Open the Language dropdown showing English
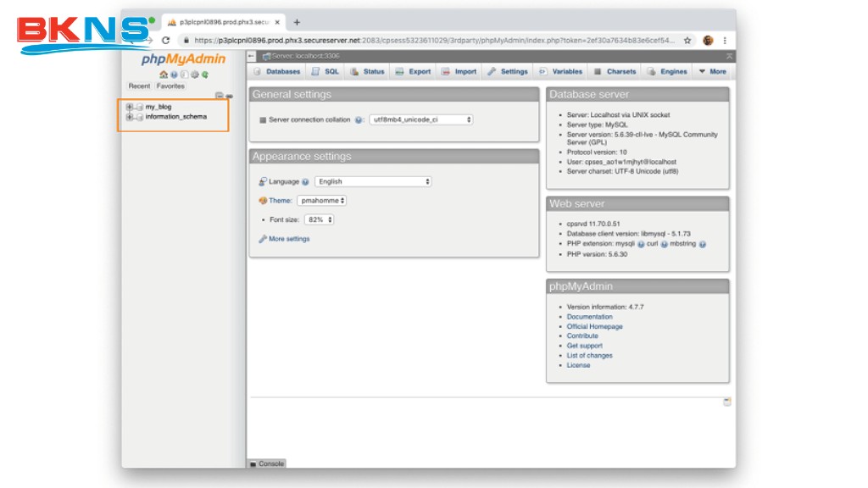Screen dimensions: 868x488 click(x=373, y=182)
